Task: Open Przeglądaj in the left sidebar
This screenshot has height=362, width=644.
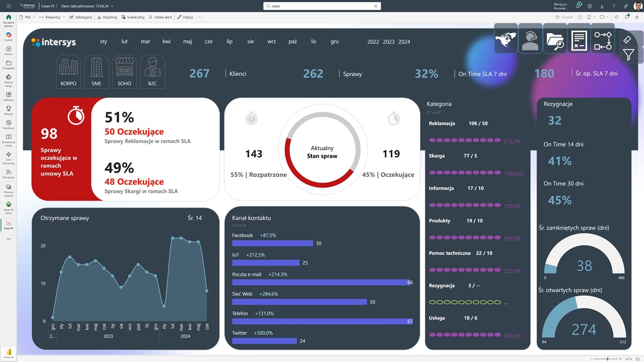Action: (9, 64)
